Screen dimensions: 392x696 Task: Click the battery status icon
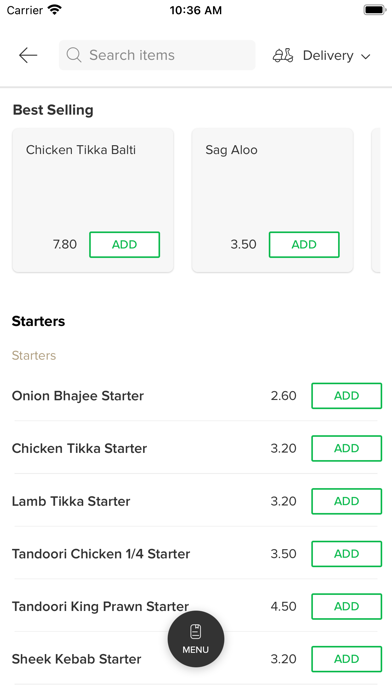pyautogui.click(x=375, y=10)
